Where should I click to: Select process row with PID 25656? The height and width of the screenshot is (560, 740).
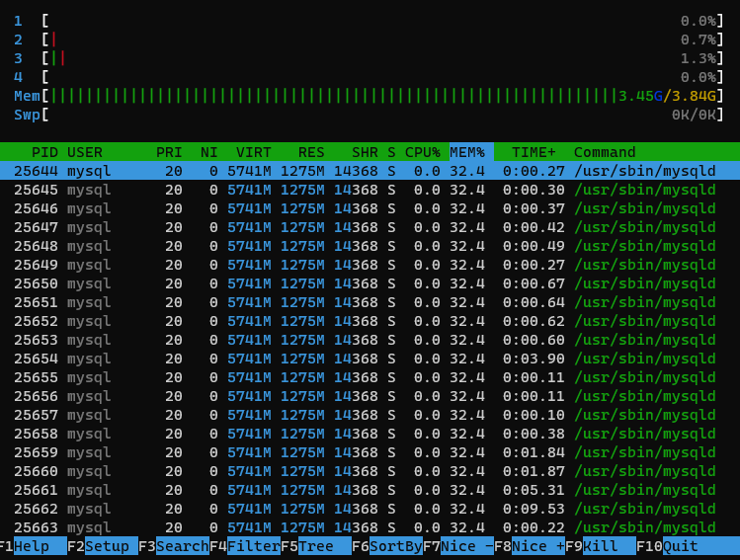tap(370, 396)
